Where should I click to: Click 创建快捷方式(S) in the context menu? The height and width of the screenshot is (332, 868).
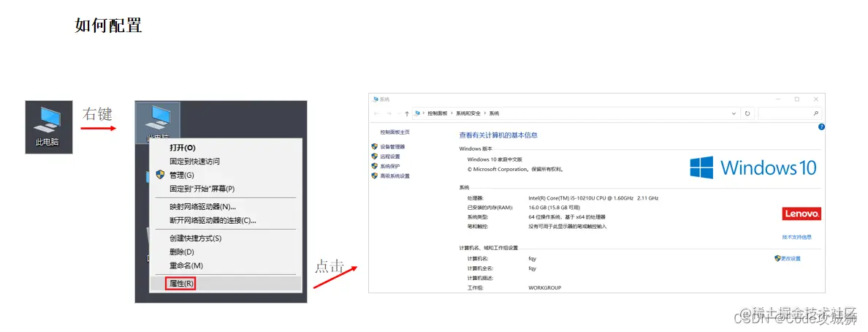pos(195,238)
